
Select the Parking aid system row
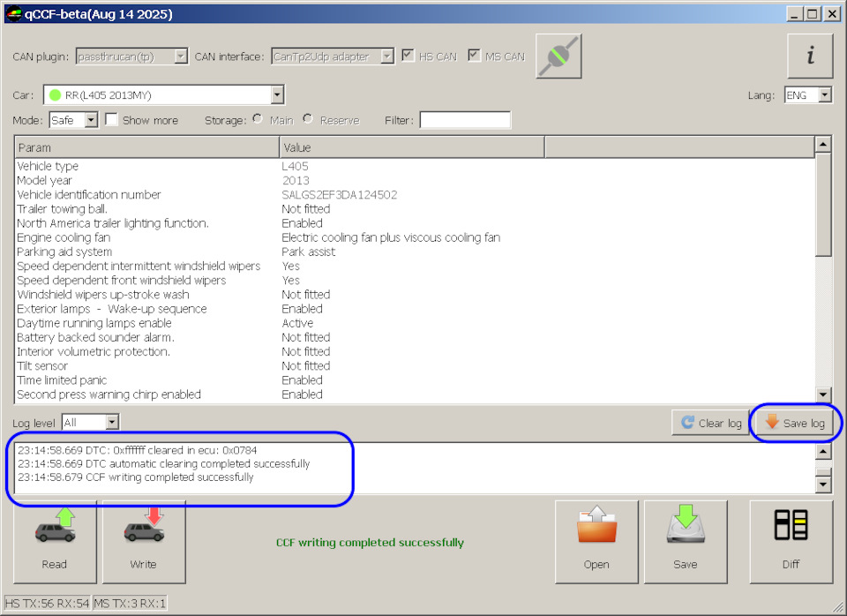click(415, 252)
